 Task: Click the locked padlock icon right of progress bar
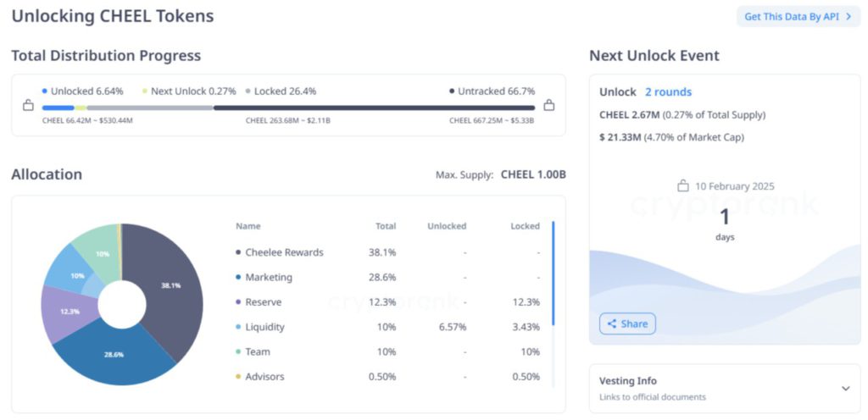[x=548, y=106]
